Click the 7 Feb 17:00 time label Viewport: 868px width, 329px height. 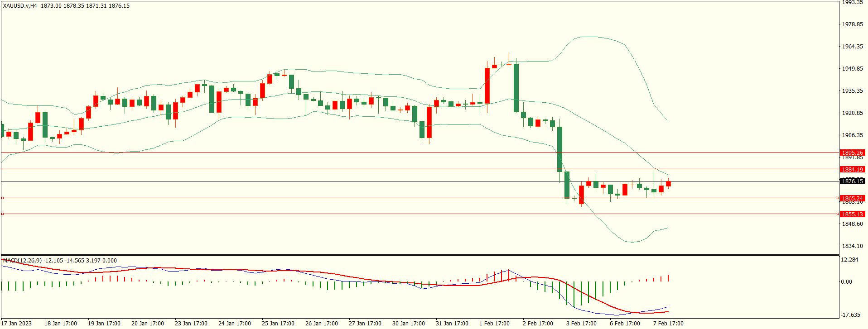[x=668, y=324]
